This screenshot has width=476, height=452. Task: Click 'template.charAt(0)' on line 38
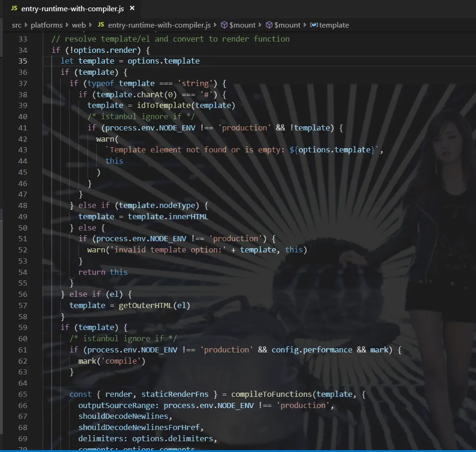(136, 94)
